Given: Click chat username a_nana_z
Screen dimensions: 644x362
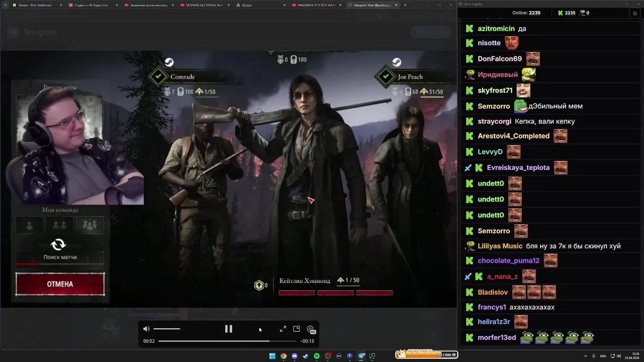Looking at the screenshot, I should click(502, 277).
